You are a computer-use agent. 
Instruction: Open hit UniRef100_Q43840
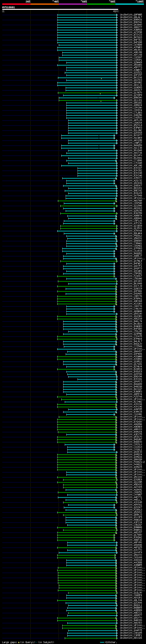pyautogui.click(x=131, y=25)
